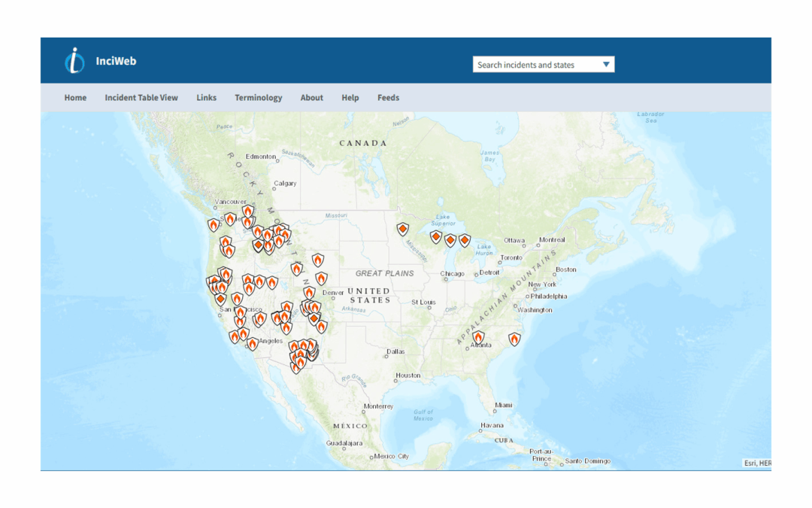812x508 pixels.
Task: Select the diamond marker north of San Francisco
Action: pos(220,300)
